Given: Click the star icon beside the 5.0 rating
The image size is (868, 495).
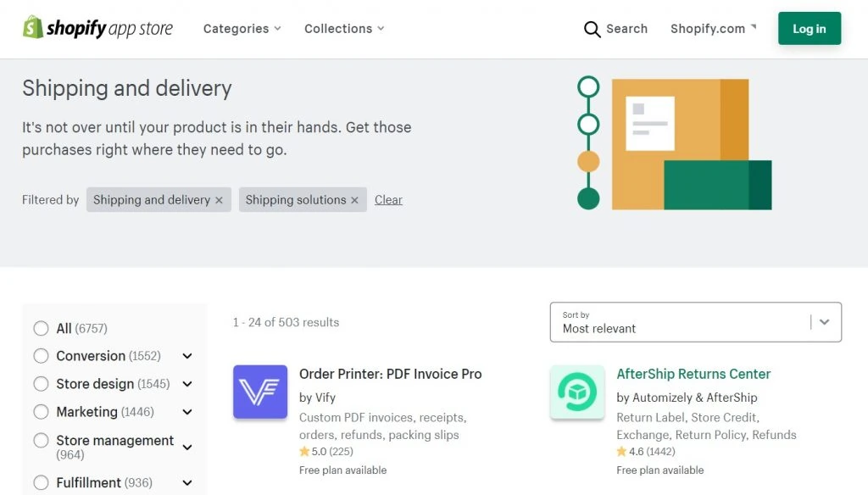Looking at the screenshot, I should pos(303,451).
